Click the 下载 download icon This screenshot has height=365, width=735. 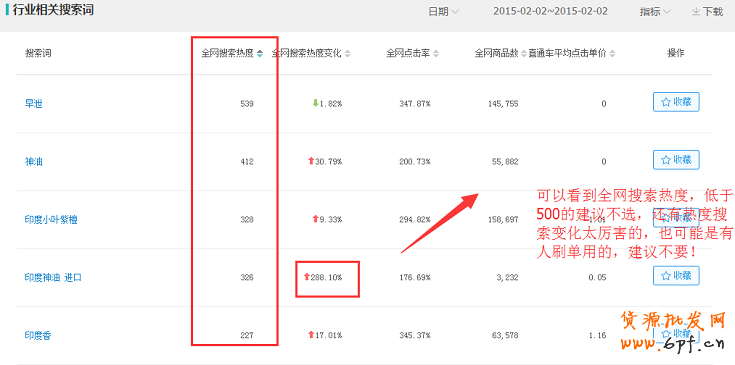696,11
